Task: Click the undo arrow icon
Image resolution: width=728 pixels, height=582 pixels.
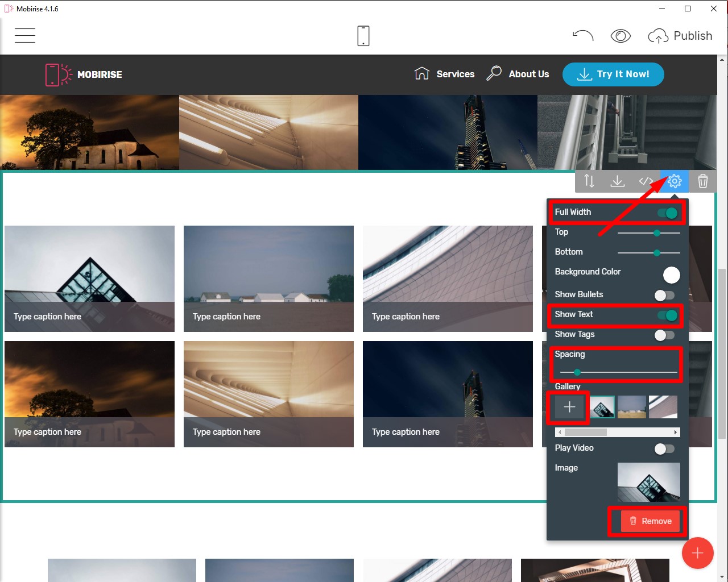Action: tap(583, 36)
